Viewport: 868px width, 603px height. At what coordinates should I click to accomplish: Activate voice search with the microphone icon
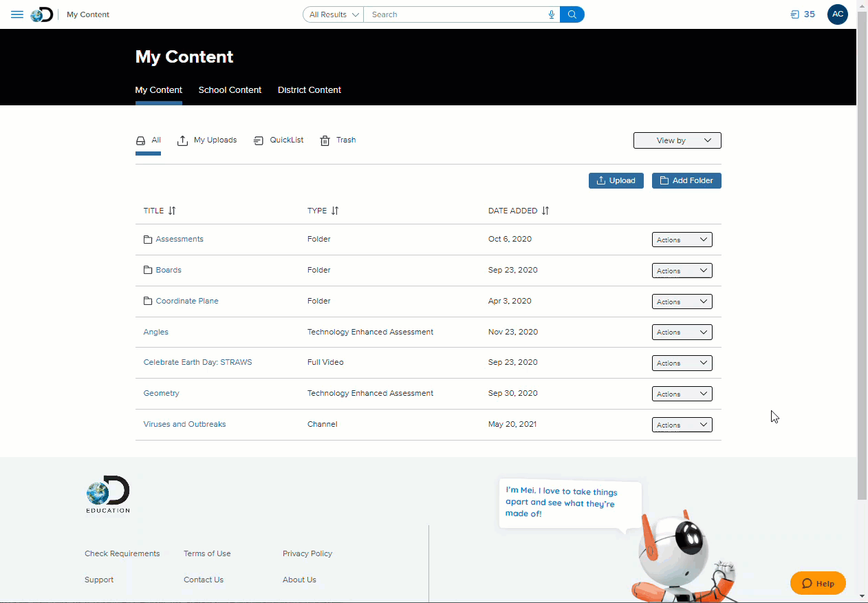tap(552, 14)
